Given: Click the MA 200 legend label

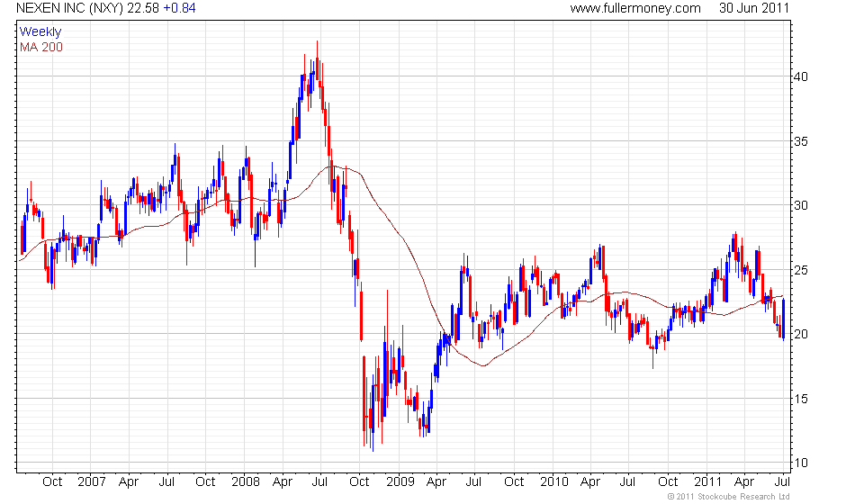Looking at the screenshot, I should tap(41, 48).
